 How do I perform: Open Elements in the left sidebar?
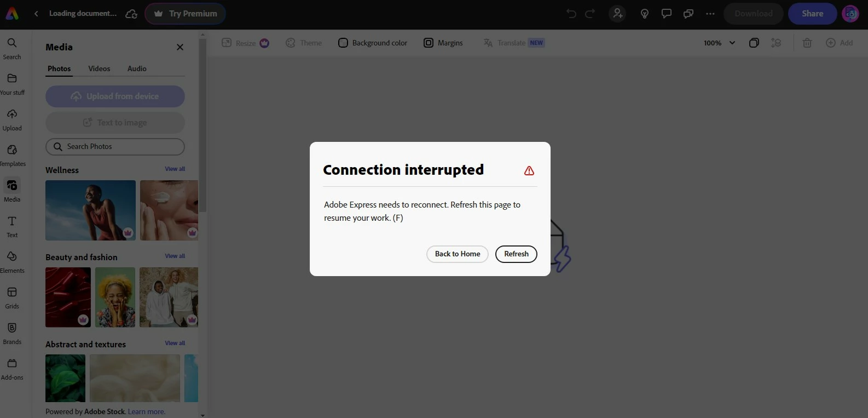[x=12, y=262]
